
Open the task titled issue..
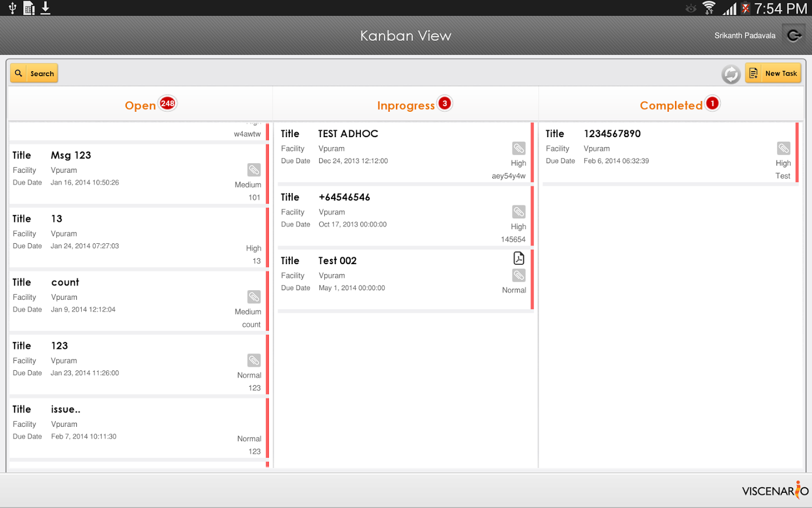click(135, 428)
